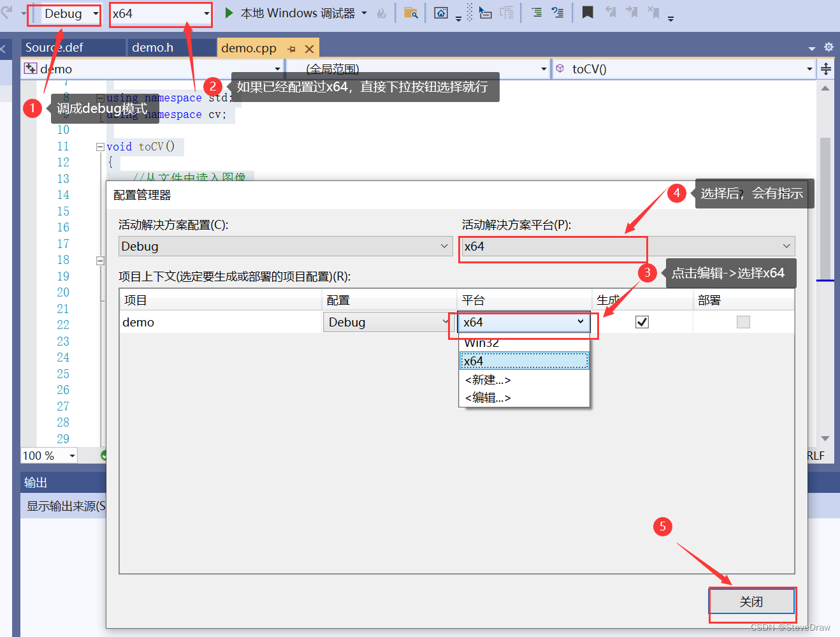Click line number 20 in the editor
Viewport: 840px width, 637px height.
(x=63, y=293)
